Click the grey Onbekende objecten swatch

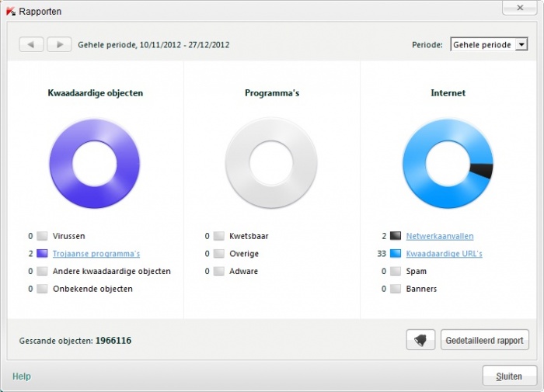point(42,289)
